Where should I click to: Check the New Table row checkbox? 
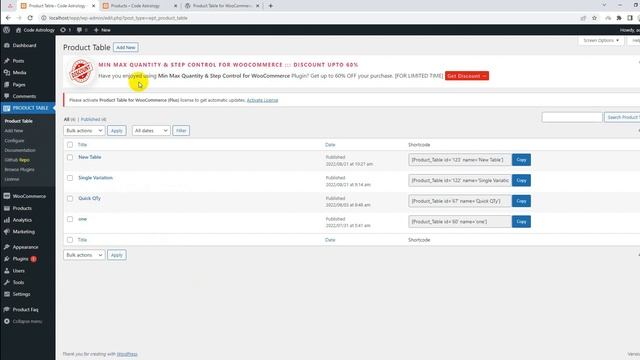click(x=70, y=157)
